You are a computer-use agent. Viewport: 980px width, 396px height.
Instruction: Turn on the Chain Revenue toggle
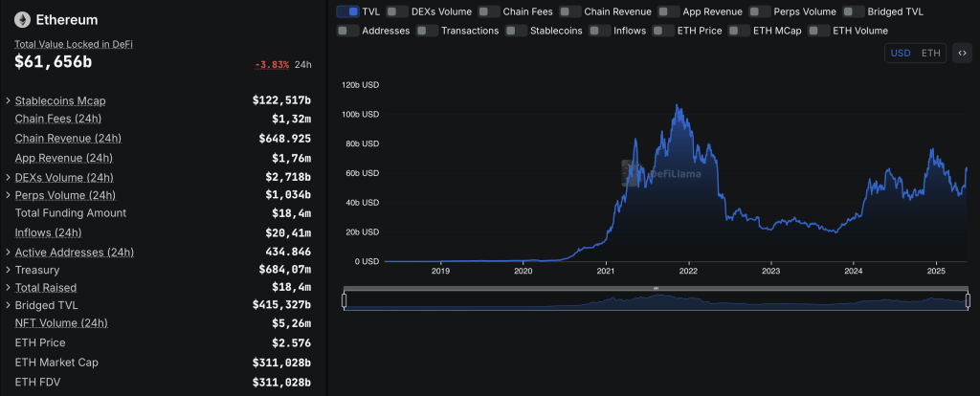570,11
